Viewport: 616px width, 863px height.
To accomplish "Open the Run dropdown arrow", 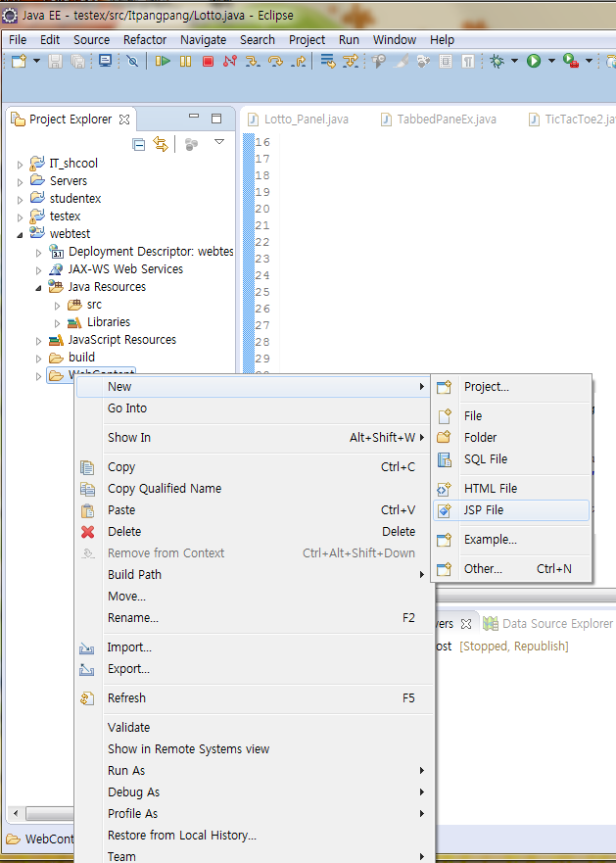I will 551,61.
